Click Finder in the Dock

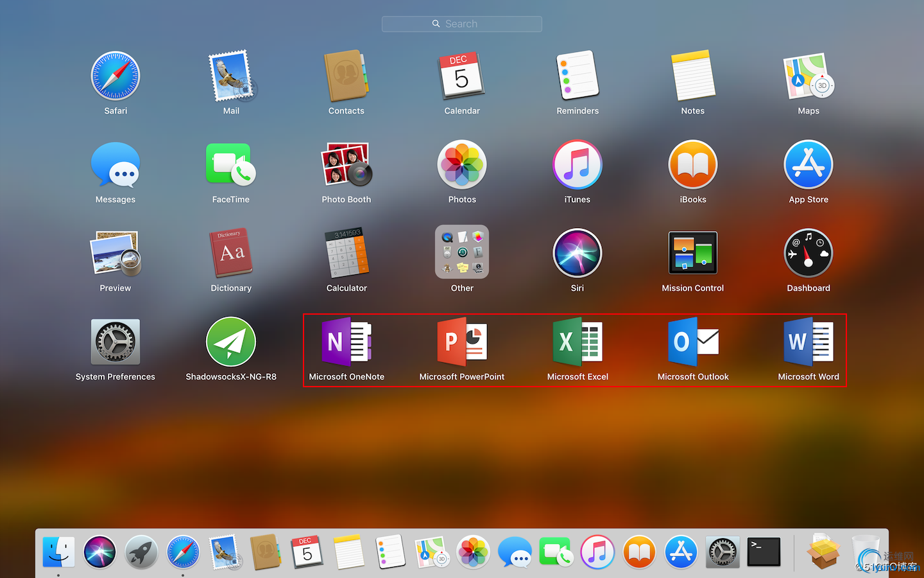pyautogui.click(x=58, y=552)
